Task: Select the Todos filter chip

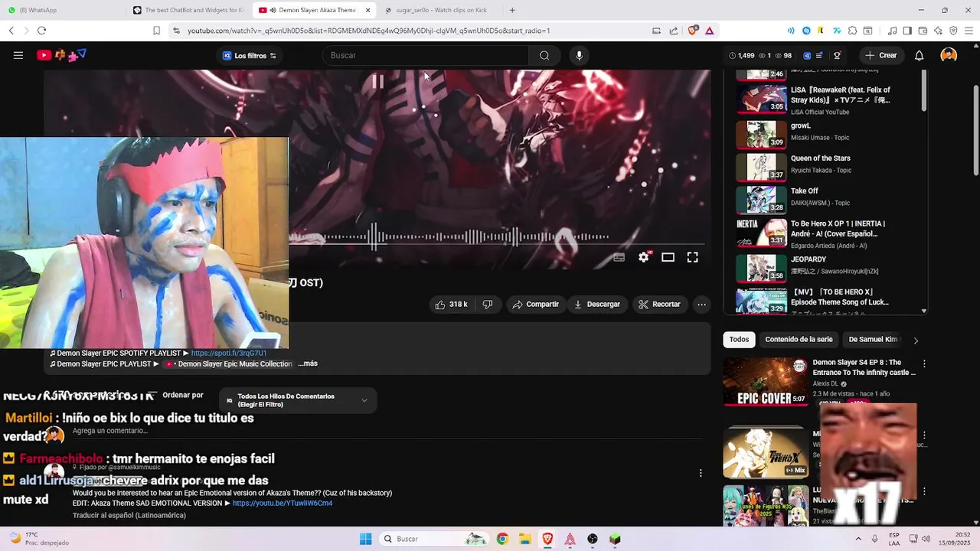Action: (739, 340)
